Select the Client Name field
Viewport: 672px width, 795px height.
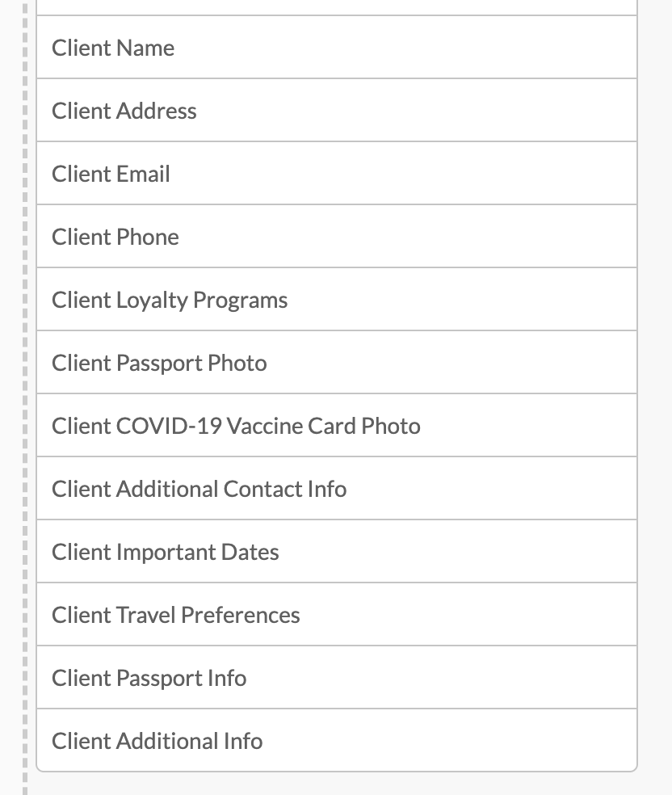(x=336, y=48)
